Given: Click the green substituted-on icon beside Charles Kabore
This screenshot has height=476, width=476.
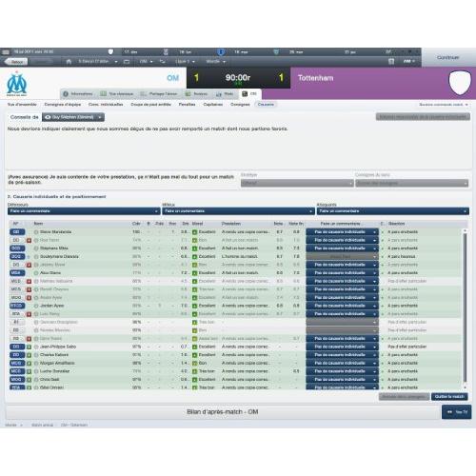Looking at the screenshot, I should (x=29, y=355).
